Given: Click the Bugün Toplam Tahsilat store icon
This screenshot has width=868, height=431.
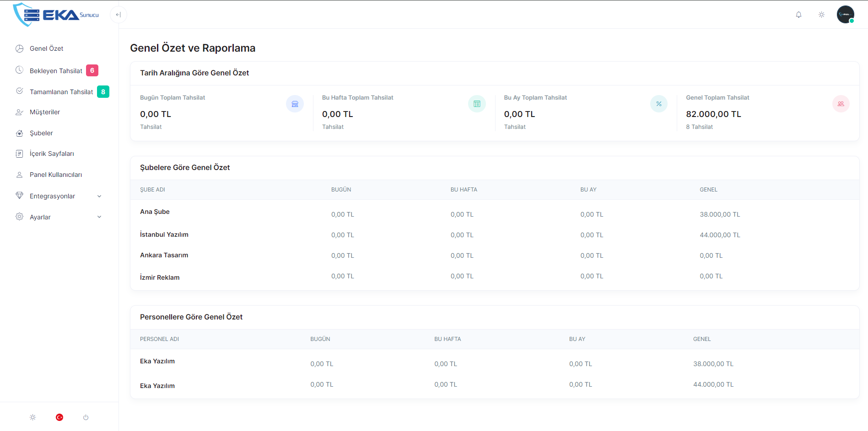Looking at the screenshot, I should tap(295, 104).
